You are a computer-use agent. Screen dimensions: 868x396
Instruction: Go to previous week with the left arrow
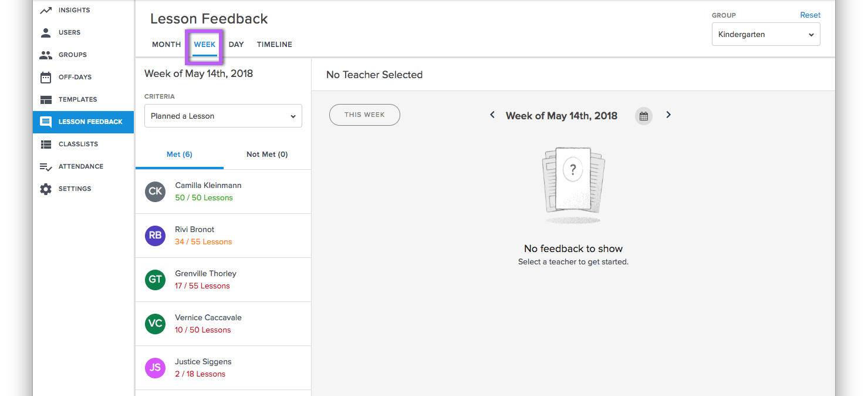point(492,115)
